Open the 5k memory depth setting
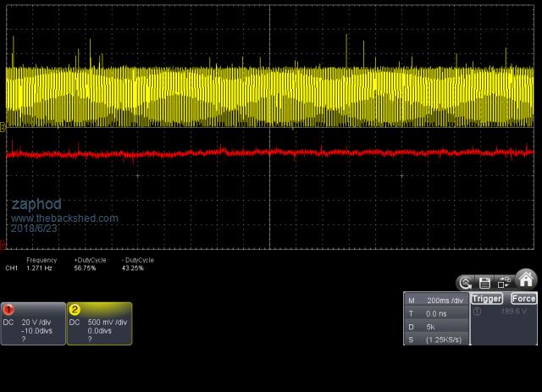This screenshot has height=392, width=542. (431, 326)
